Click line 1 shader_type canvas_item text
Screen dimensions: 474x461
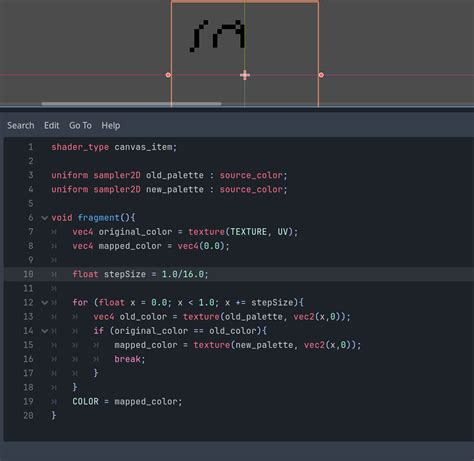(114, 147)
